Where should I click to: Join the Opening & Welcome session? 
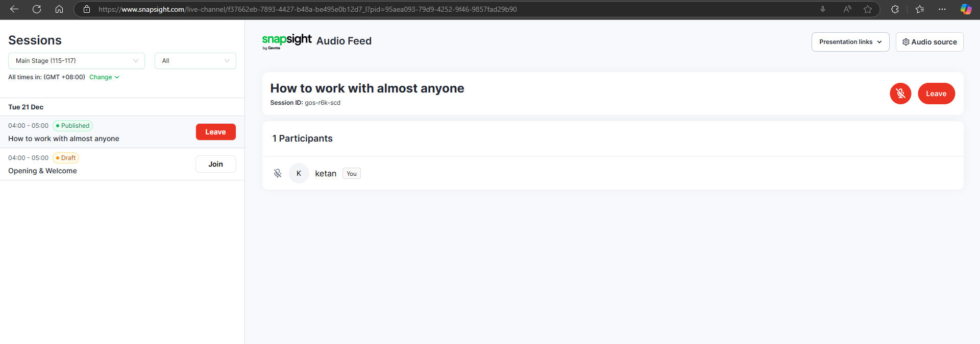[215, 164]
